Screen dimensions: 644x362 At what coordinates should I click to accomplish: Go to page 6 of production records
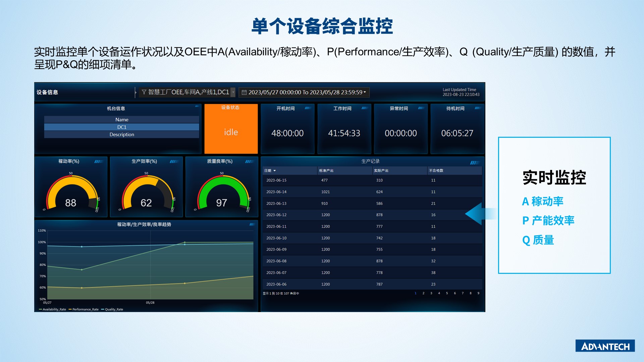455,293
